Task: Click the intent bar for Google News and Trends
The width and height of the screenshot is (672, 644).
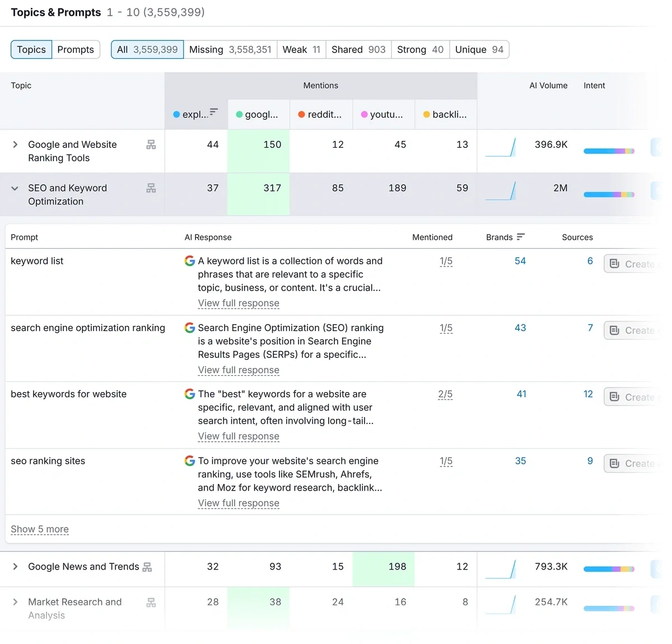Action: coord(609,569)
